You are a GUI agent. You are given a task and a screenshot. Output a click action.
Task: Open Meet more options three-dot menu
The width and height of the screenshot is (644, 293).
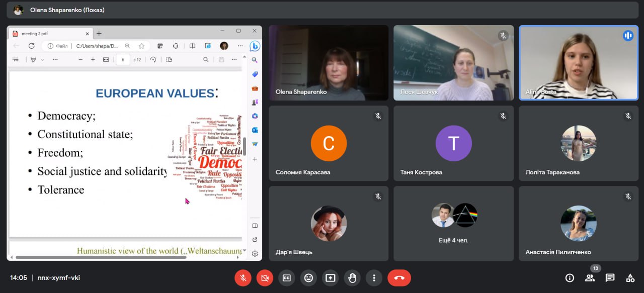coord(374,277)
